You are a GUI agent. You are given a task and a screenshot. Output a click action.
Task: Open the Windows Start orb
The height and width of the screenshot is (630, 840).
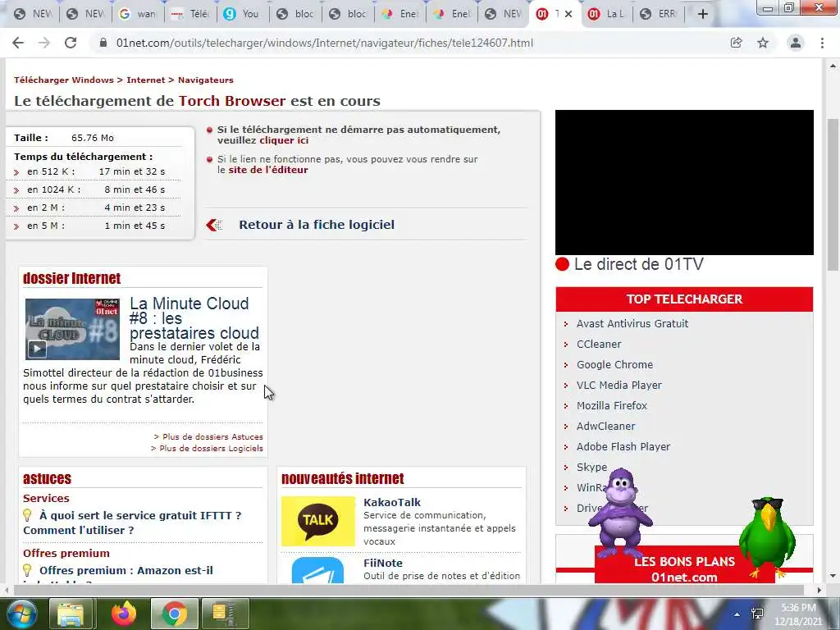pos(21,614)
